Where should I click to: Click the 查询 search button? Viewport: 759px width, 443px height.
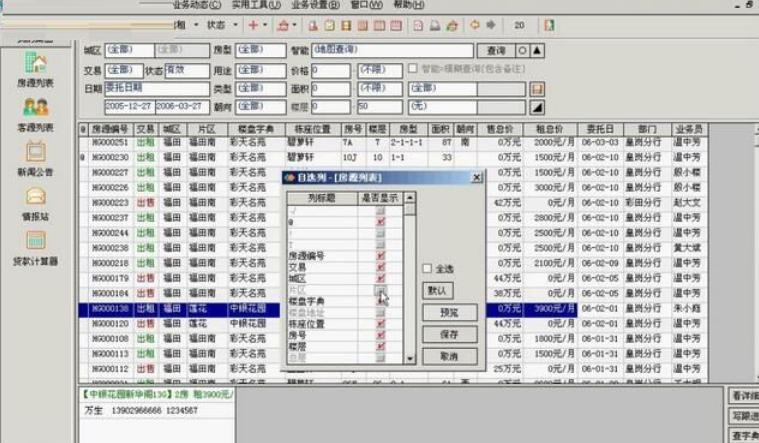point(495,51)
